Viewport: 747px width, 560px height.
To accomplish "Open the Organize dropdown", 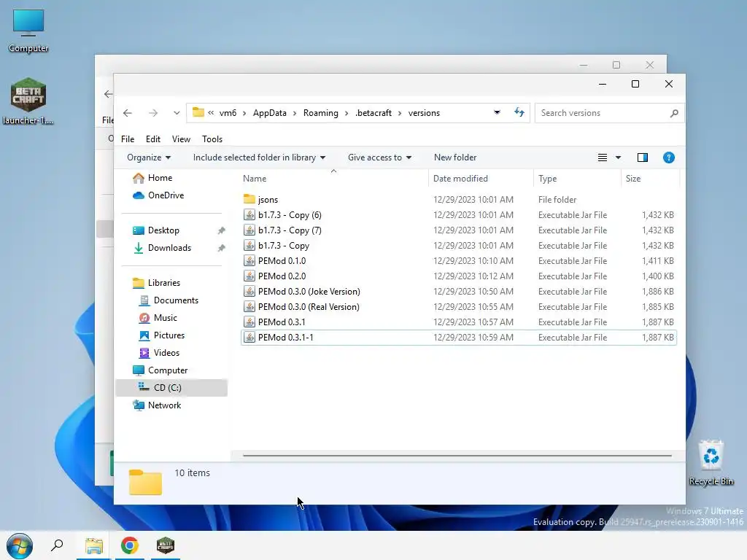I will (x=149, y=157).
